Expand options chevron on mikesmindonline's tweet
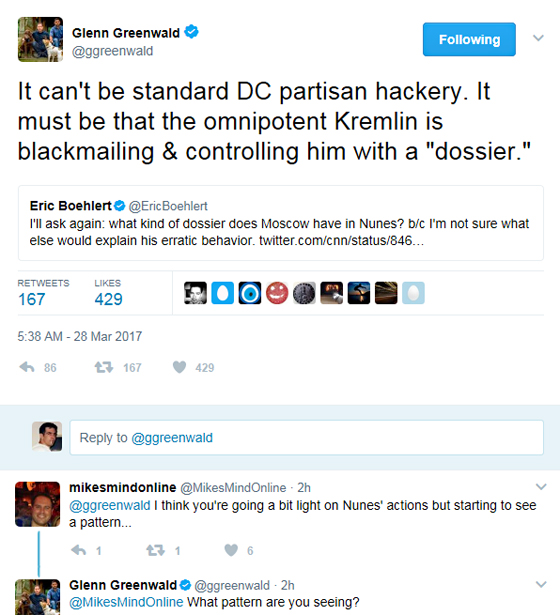The height and width of the screenshot is (615, 560). click(x=541, y=487)
